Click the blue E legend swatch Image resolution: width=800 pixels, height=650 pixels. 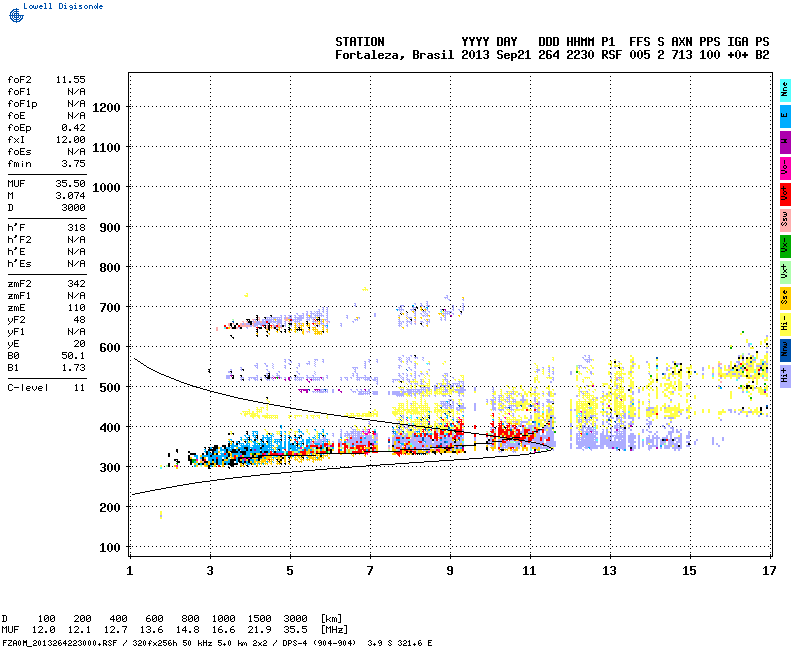[785, 115]
